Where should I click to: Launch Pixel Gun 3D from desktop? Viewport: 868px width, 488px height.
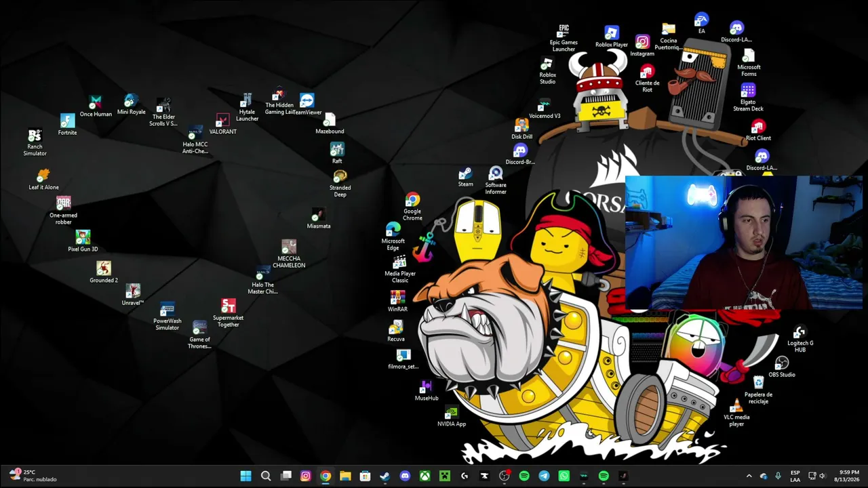point(83,241)
